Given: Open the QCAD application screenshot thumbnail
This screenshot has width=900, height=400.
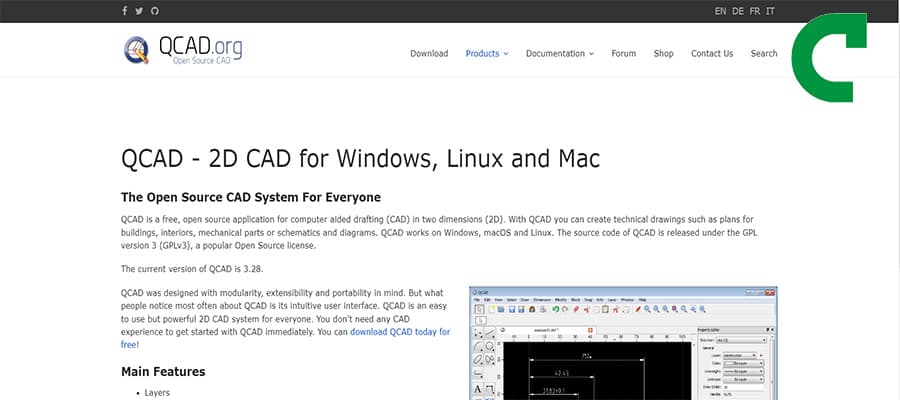Looking at the screenshot, I should (x=623, y=343).
